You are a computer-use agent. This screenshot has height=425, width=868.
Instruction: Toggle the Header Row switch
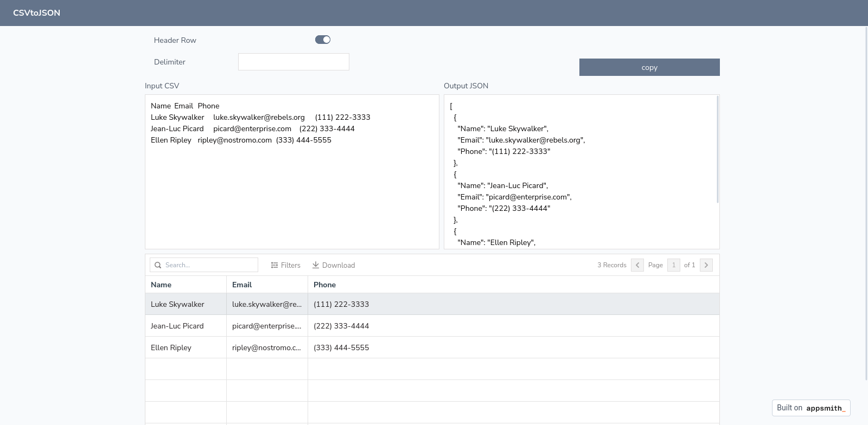pos(322,40)
